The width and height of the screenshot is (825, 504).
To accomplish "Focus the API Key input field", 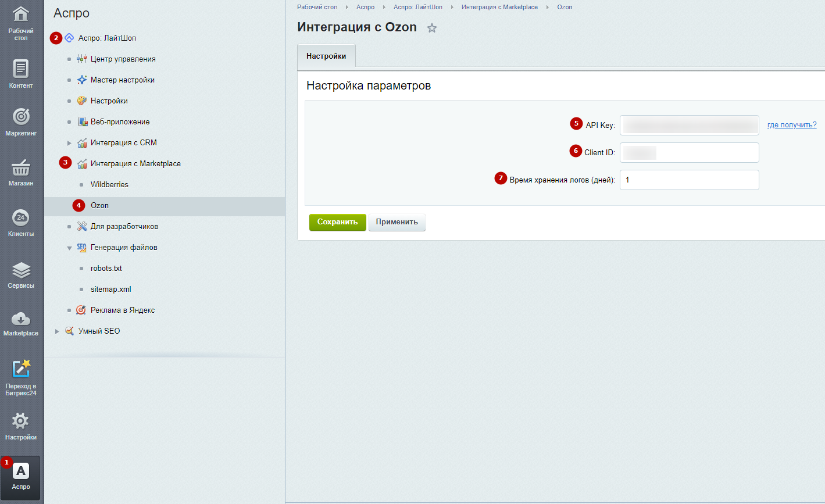I will (x=690, y=125).
